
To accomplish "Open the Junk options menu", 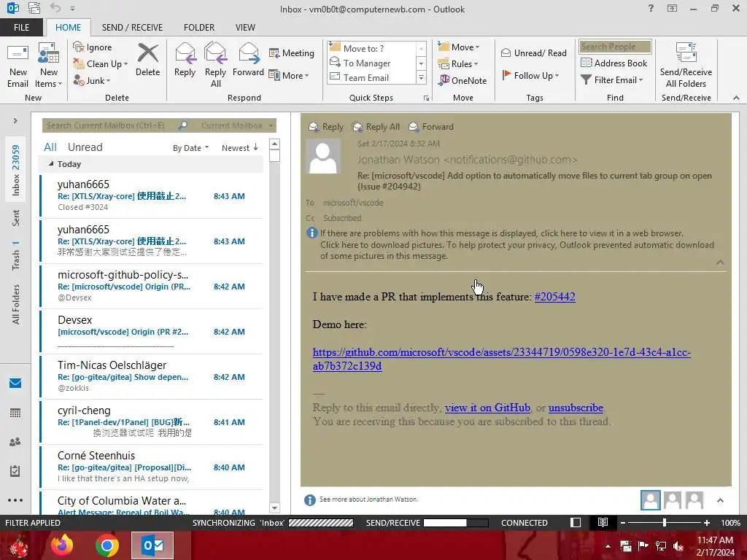I will (92, 80).
